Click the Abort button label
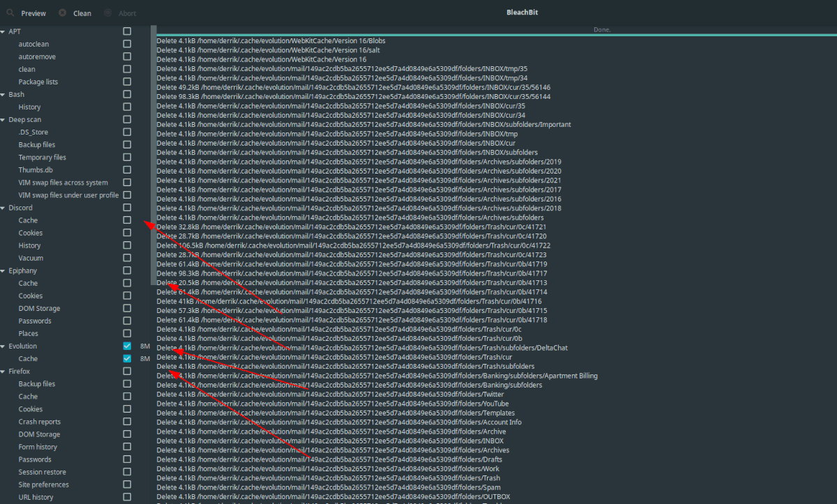The width and height of the screenshot is (837, 504). (127, 13)
